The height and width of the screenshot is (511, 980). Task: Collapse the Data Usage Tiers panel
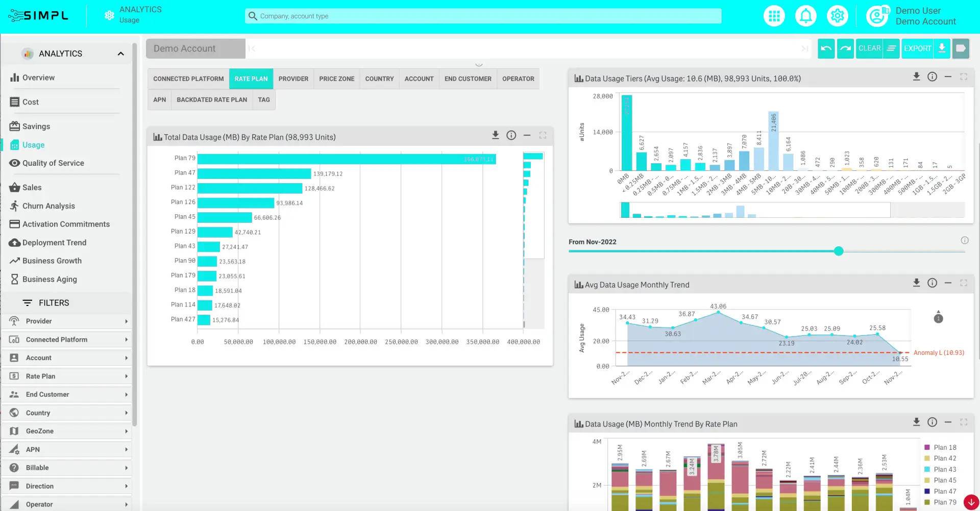pyautogui.click(x=948, y=76)
